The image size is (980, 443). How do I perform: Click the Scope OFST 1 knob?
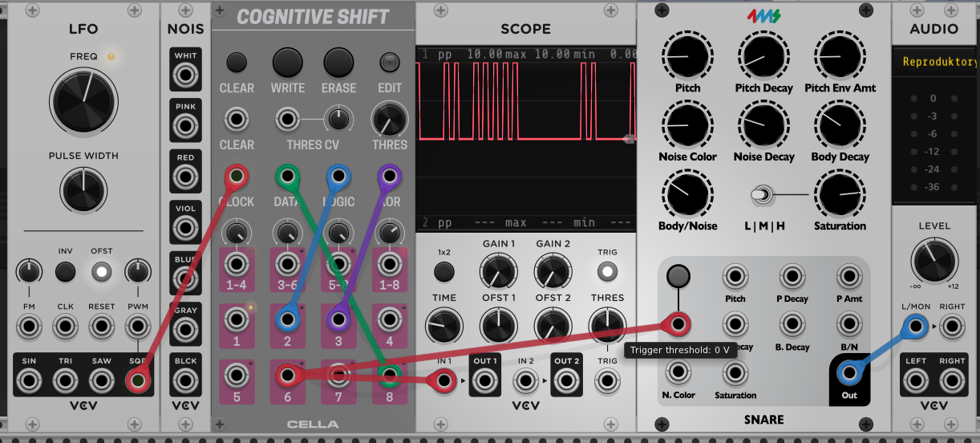pyautogui.click(x=498, y=326)
